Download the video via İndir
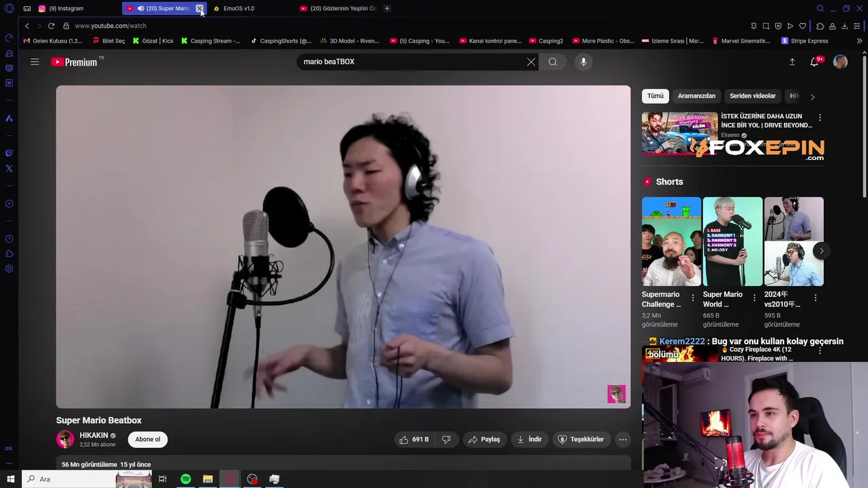 (530, 439)
